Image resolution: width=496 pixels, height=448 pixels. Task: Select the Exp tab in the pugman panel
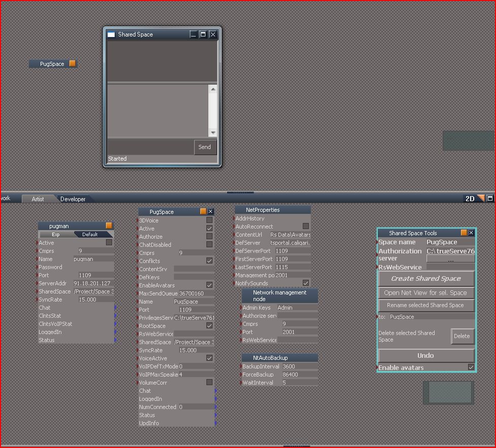[x=56, y=234]
